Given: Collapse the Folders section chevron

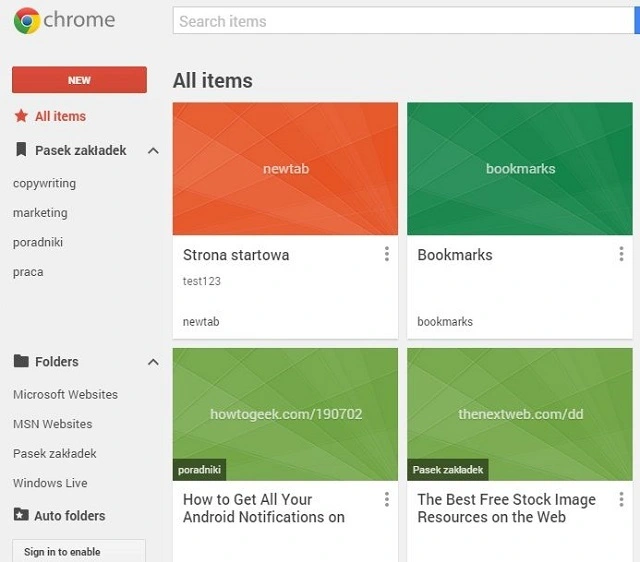Looking at the screenshot, I should point(153,362).
